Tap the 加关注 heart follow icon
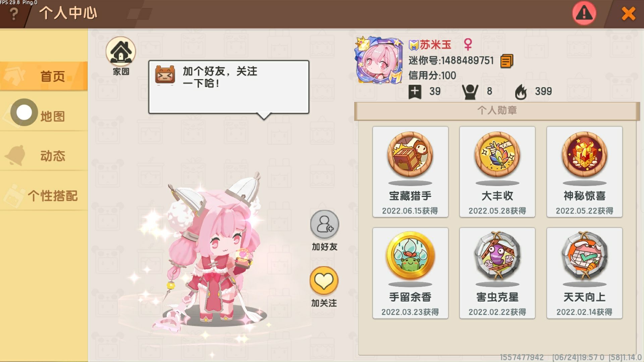 [x=324, y=281]
